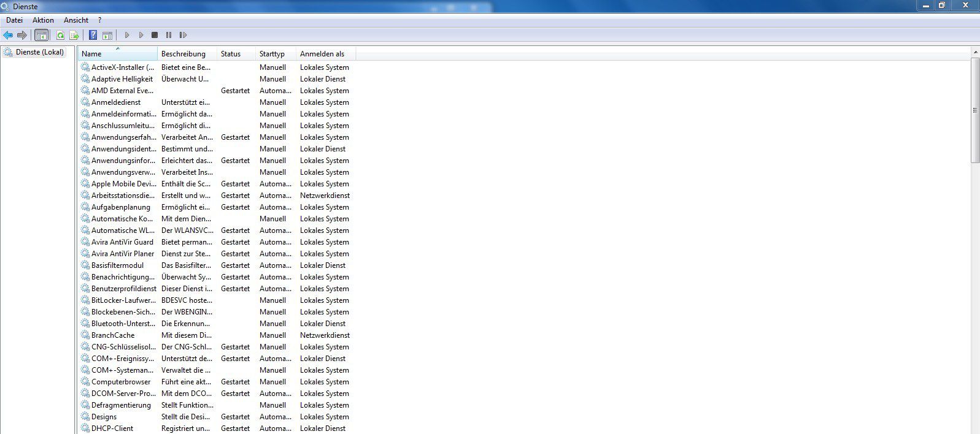Sort by the Status column header
Screen dimensions: 980x434
tap(236, 54)
